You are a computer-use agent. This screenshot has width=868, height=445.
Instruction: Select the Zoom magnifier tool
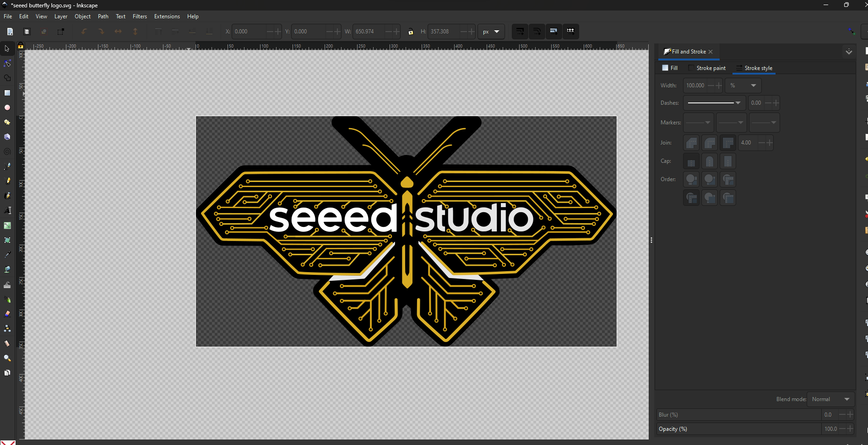[7, 358]
